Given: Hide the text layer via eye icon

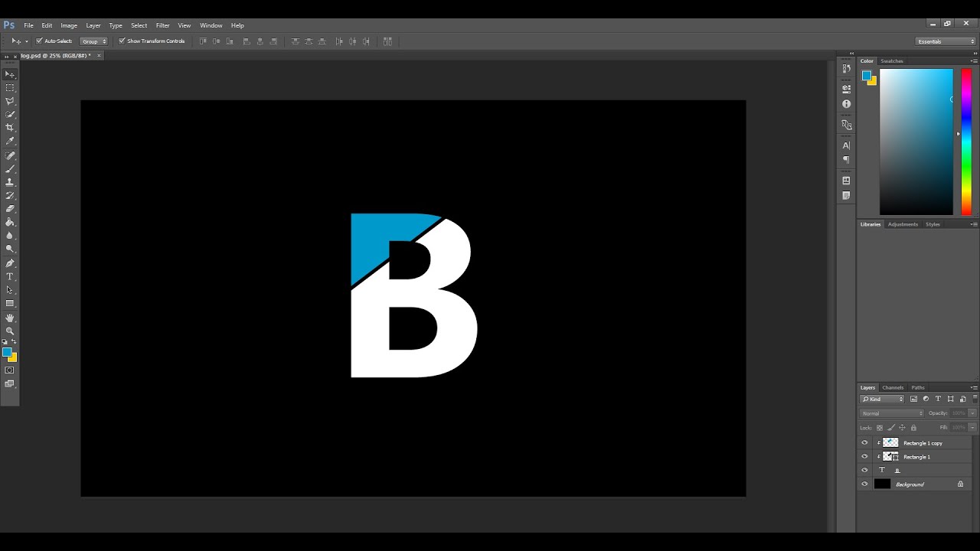Looking at the screenshot, I should click(864, 471).
